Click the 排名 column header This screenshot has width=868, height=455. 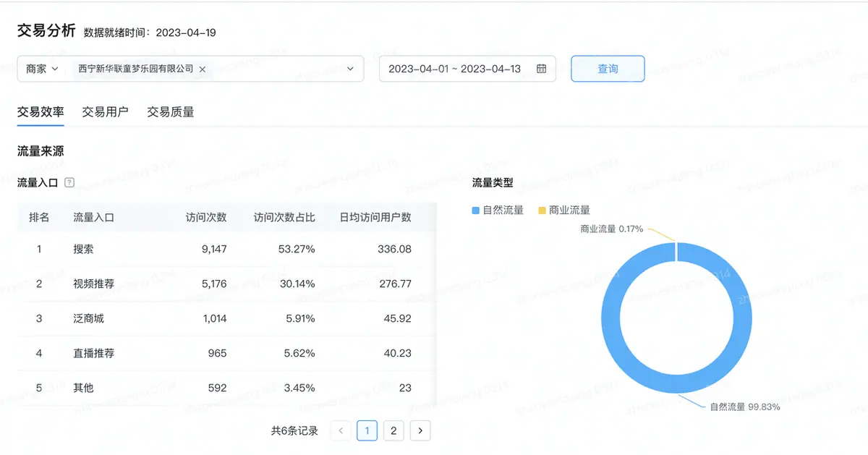(x=39, y=217)
